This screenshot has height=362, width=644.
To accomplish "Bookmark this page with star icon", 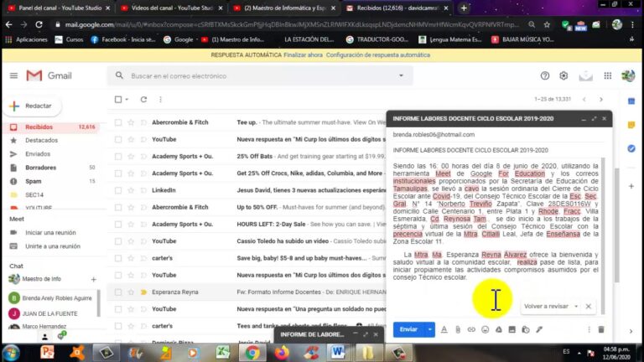I will tap(547, 24).
